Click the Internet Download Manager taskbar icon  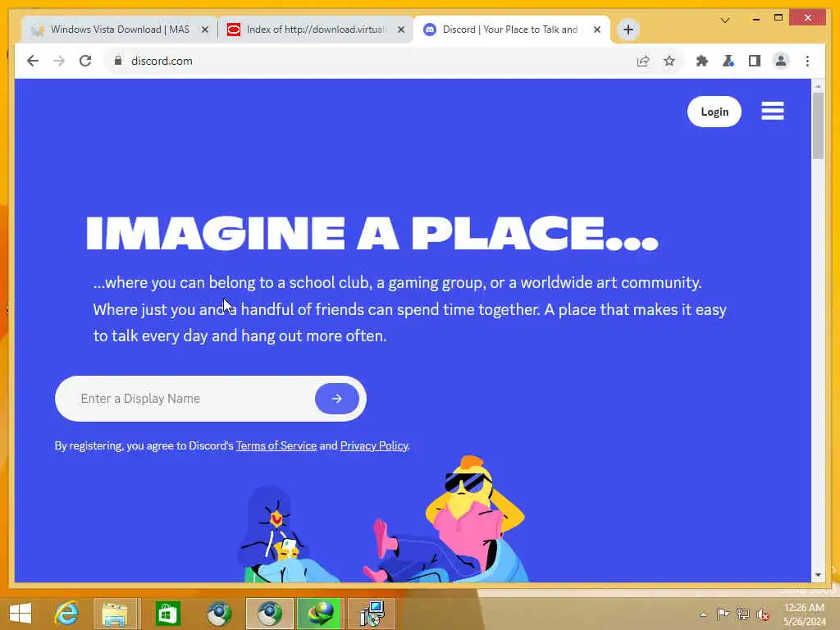pos(320,614)
